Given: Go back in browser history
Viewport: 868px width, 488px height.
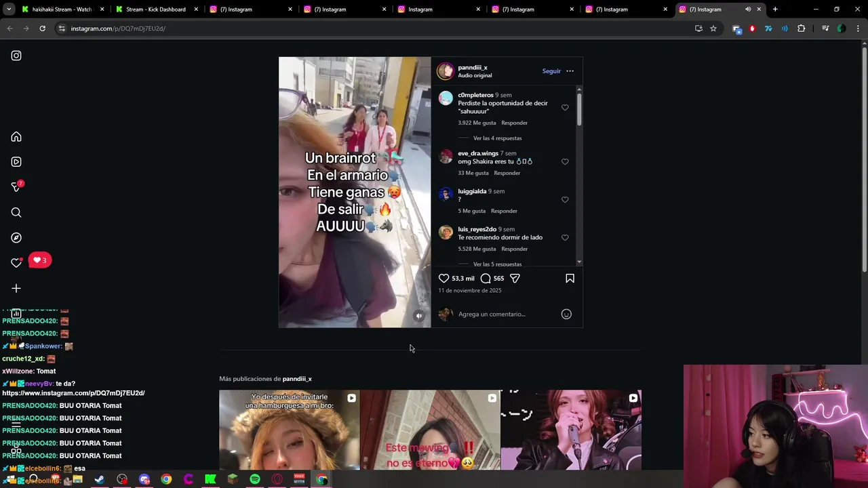Looking at the screenshot, I should (9, 28).
